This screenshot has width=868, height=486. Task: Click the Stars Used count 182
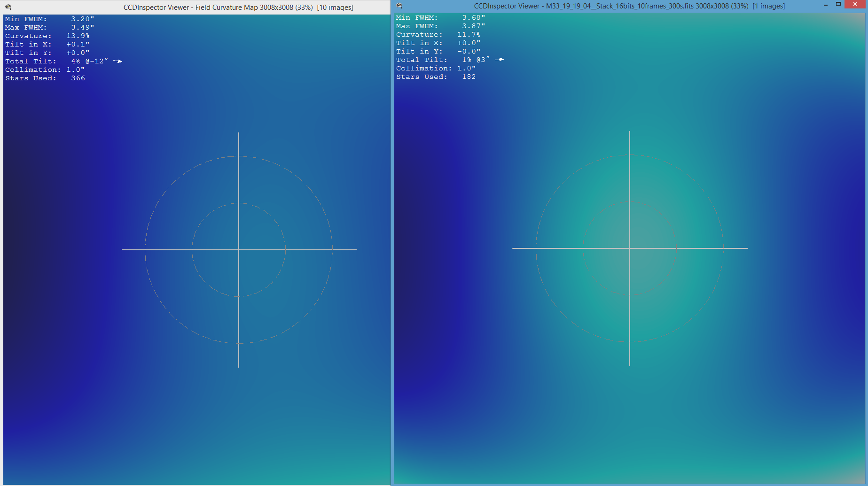[x=469, y=77]
